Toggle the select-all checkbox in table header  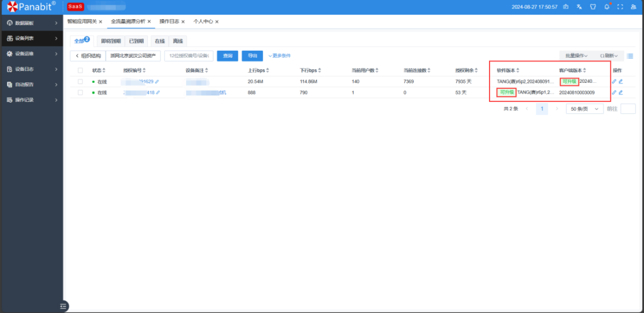80,70
